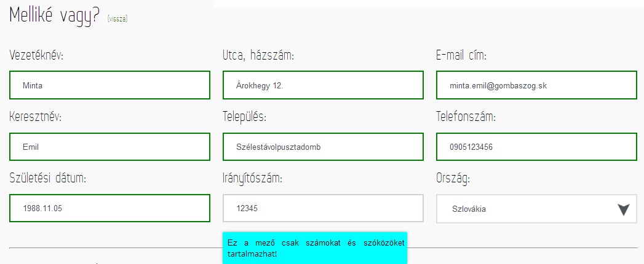Focus the Település field with "Szélestávolpusztadomb"

tap(323, 147)
